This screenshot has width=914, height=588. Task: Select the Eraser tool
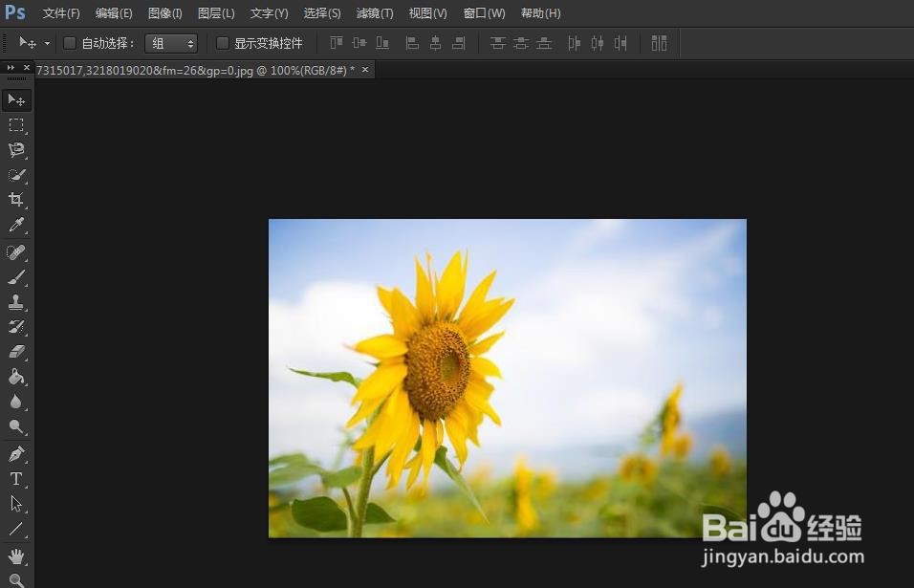pos(15,352)
